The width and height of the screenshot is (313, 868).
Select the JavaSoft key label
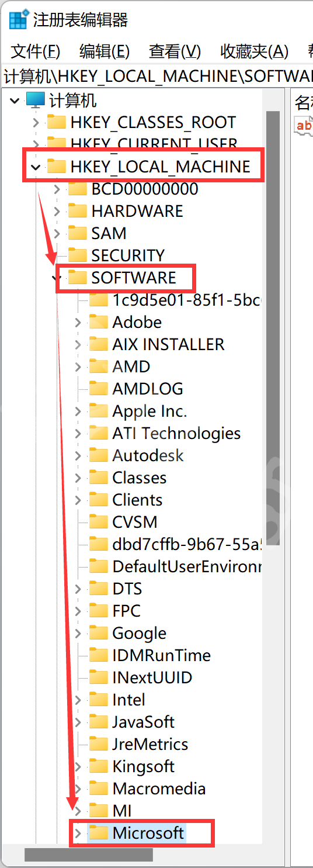(144, 721)
